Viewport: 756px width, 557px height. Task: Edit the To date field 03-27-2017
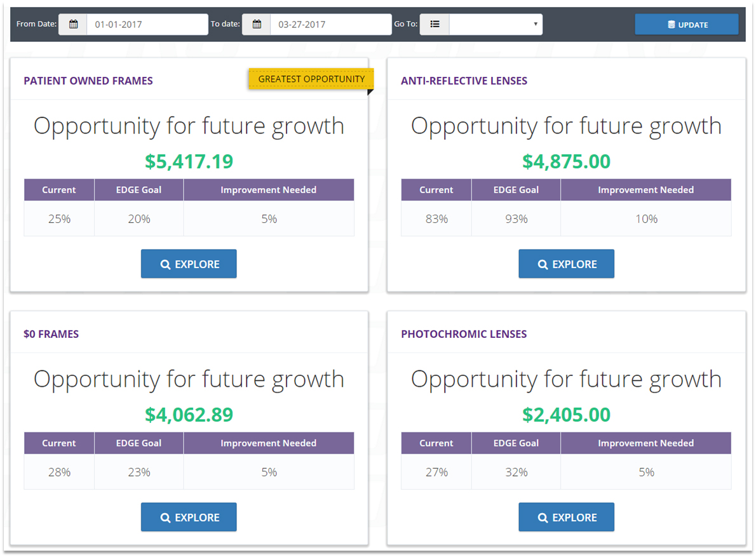330,25
